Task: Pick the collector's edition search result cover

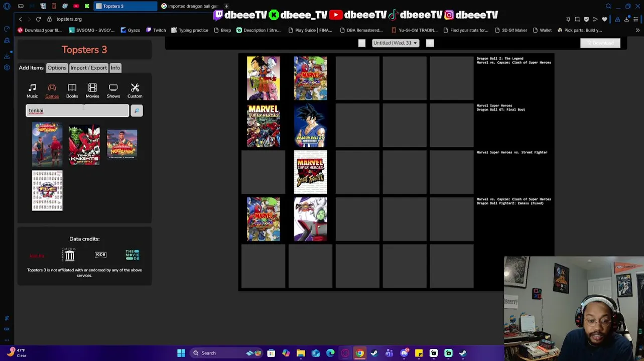Action: click(x=122, y=144)
